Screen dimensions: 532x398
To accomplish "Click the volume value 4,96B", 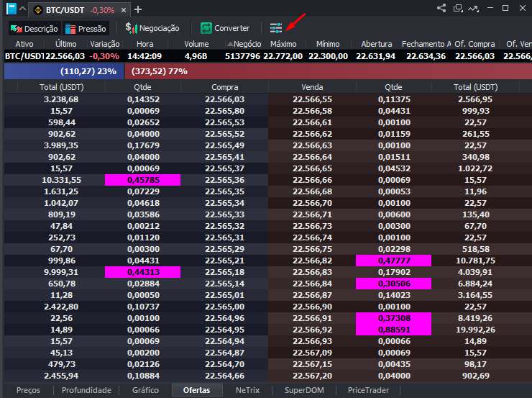I will pyautogui.click(x=196, y=56).
